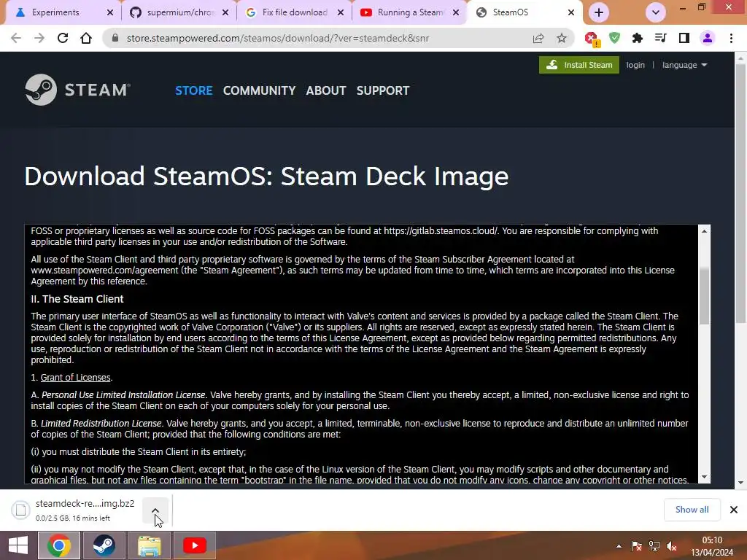Open File Explorer from the taskbar
Screen dimensions: 747x560
150,545
